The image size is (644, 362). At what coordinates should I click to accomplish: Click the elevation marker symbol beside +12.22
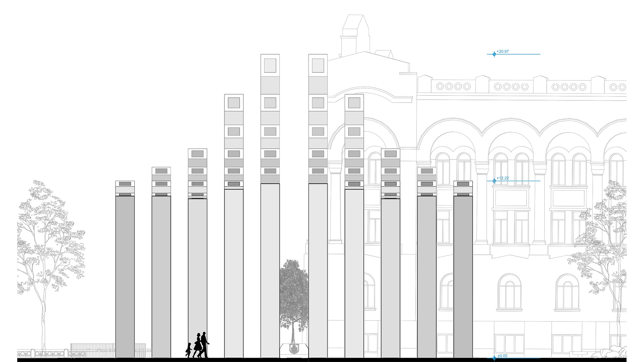tap(494, 181)
